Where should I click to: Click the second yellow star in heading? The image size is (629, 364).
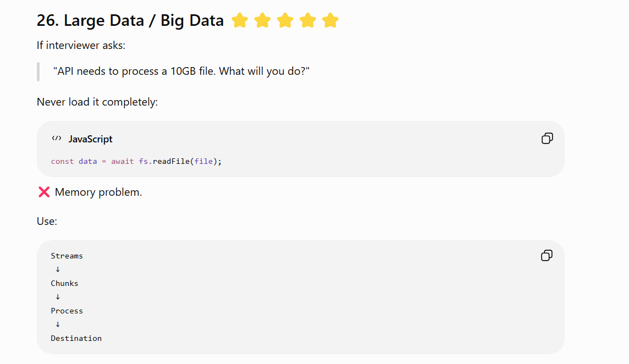click(263, 20)
